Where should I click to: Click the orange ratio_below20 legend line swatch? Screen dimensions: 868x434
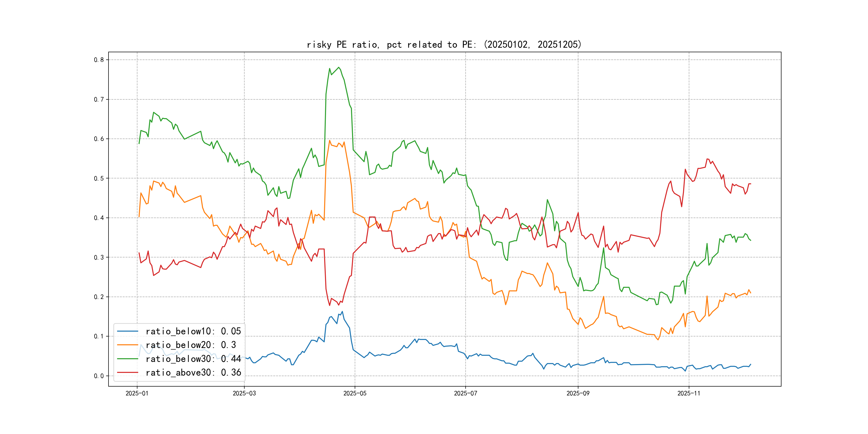tap(127, 345)
